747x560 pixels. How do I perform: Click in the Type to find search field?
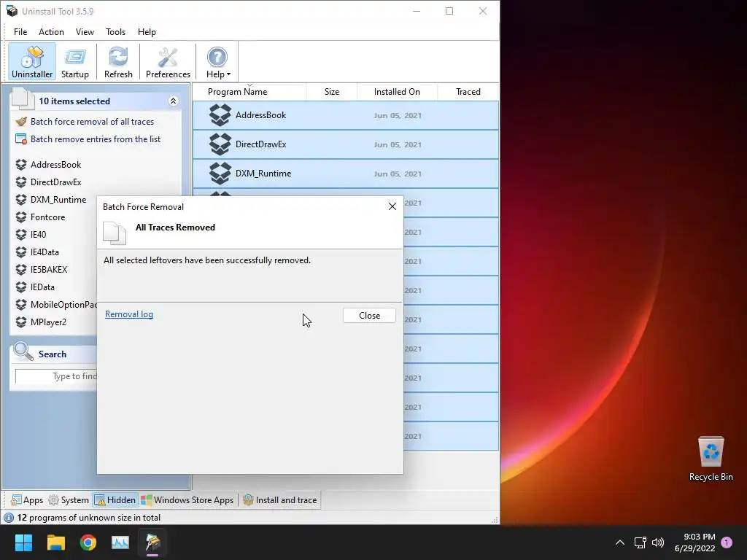point(56,376)
